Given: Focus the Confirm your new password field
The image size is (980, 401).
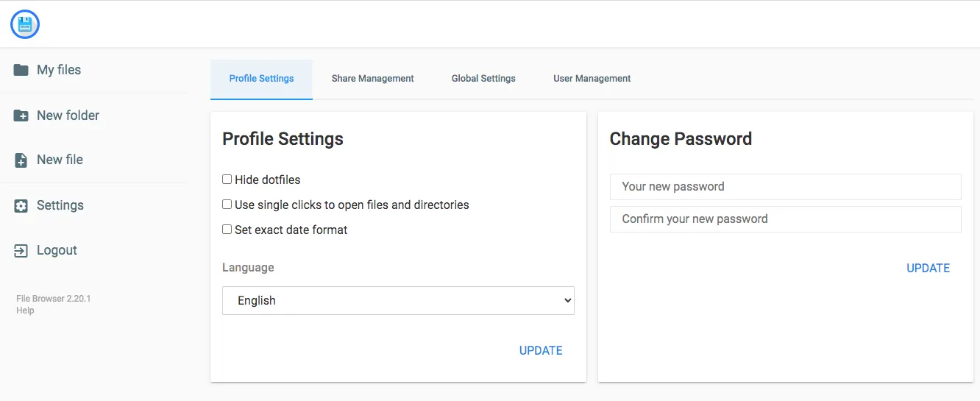Looking at the screenshot, I should [786, 219].
